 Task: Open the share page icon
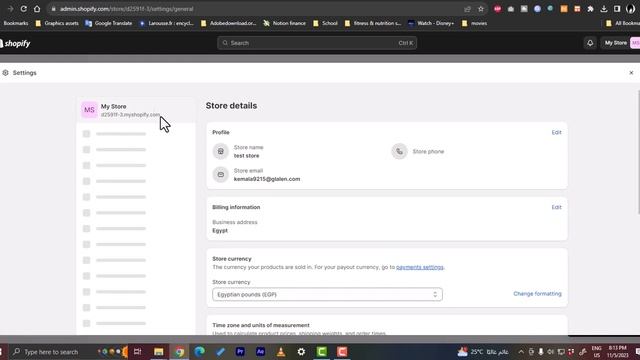tap(467, 9)
